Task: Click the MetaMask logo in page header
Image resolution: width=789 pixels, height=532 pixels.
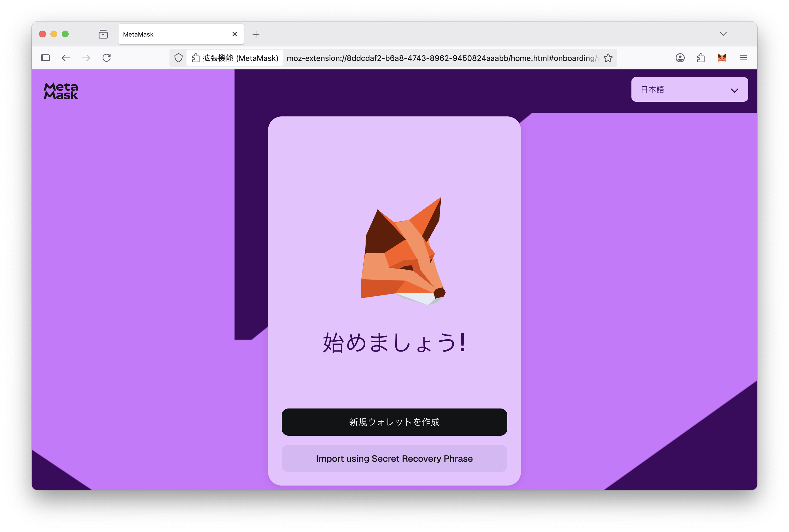Action: [x=61, y=91]
